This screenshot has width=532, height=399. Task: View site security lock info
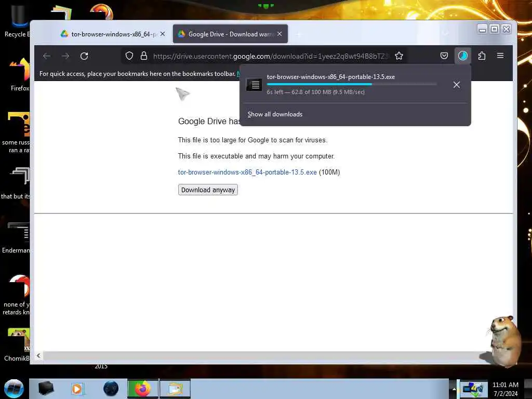coord(144,56)
